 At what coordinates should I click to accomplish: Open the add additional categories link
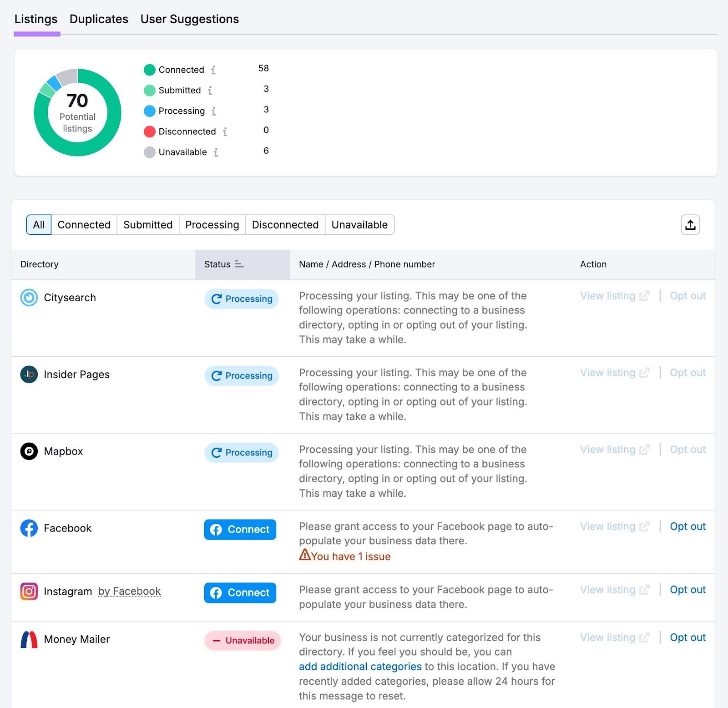pyautogui.click(x=360, y=667)
